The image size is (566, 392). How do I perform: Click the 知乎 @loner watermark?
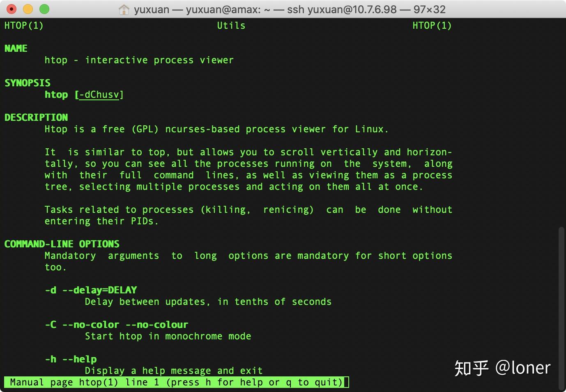502,367
